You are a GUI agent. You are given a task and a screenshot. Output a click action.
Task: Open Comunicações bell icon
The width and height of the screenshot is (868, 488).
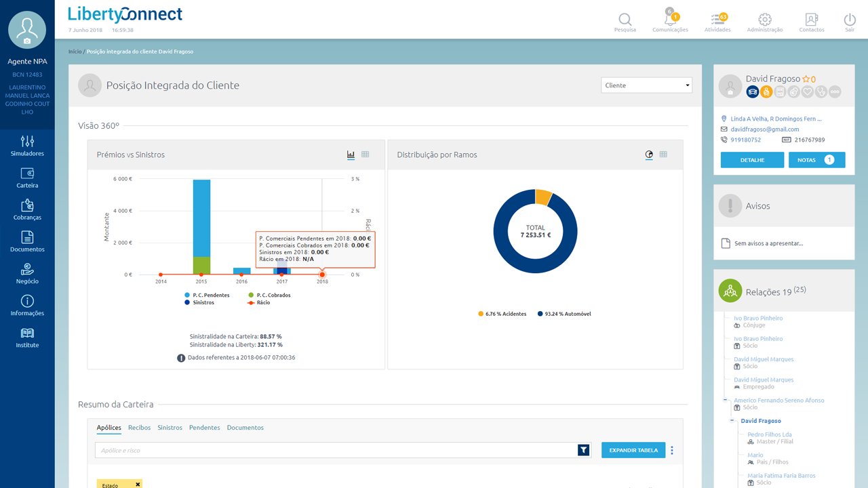tap(670, 19)
